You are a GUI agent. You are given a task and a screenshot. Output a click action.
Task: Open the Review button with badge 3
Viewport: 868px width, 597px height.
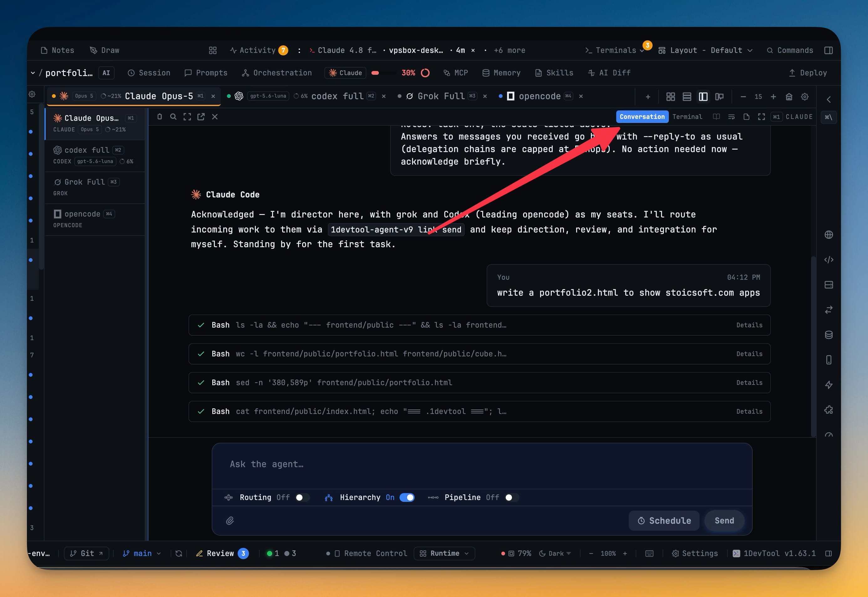tap(222, 553)
